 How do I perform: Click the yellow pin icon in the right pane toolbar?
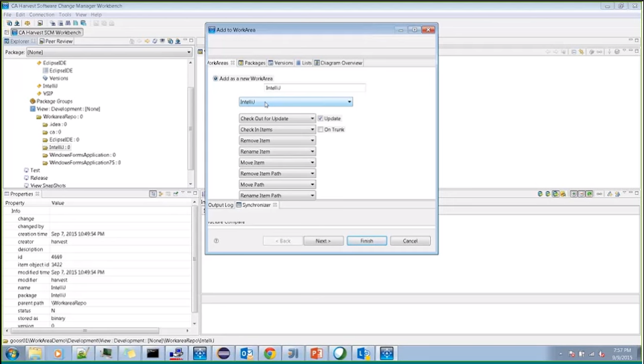(x=581, y=52)
